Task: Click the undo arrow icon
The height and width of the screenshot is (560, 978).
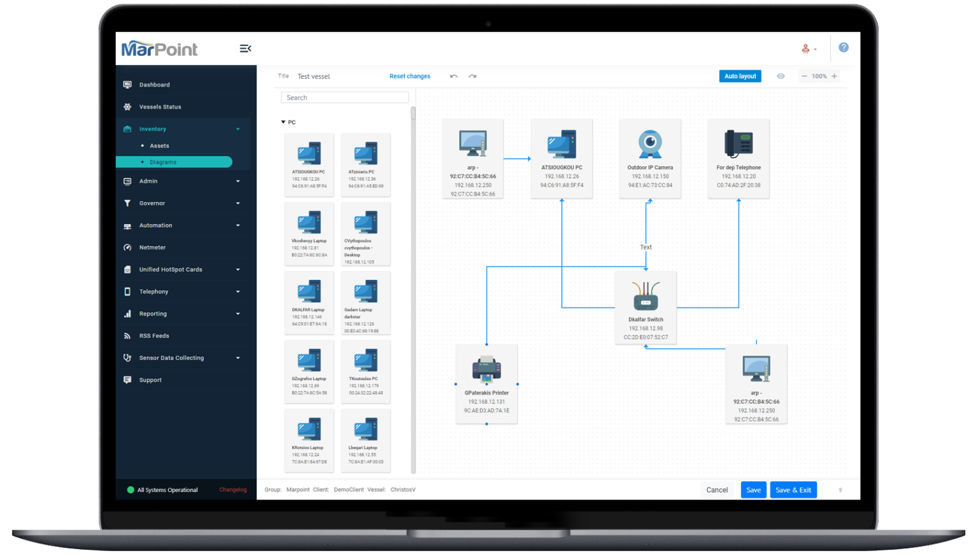Action: (x=453, y=76)
